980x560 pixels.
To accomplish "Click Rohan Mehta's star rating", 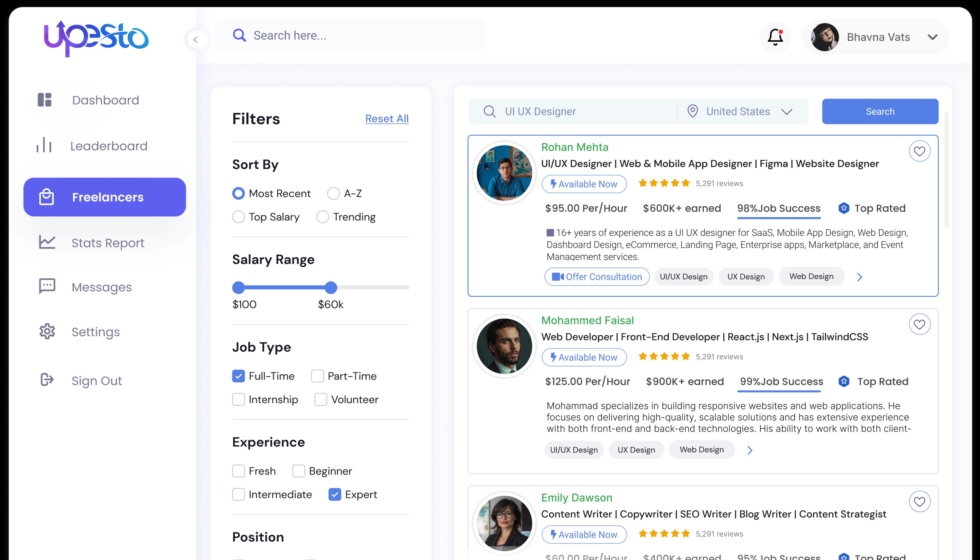I will point(664,183).
